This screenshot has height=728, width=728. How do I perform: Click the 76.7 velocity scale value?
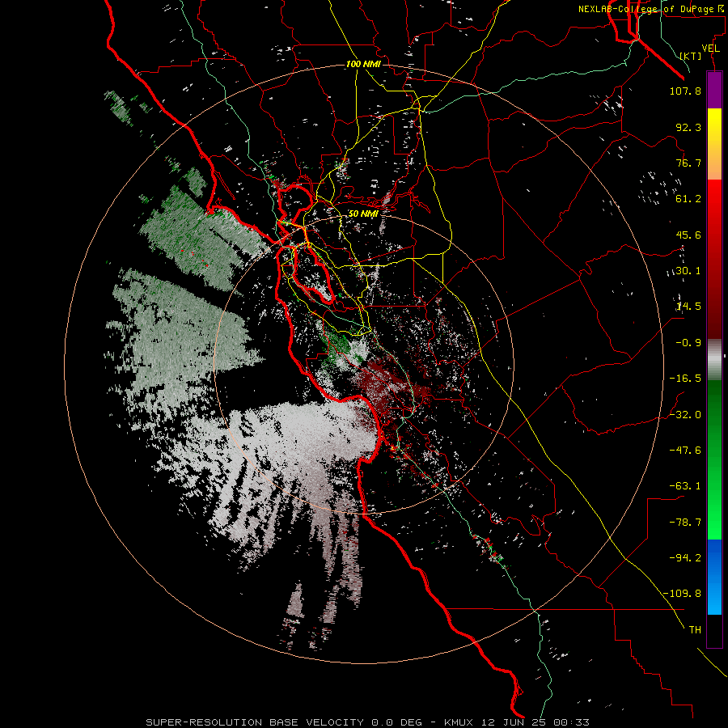[688, 163]
